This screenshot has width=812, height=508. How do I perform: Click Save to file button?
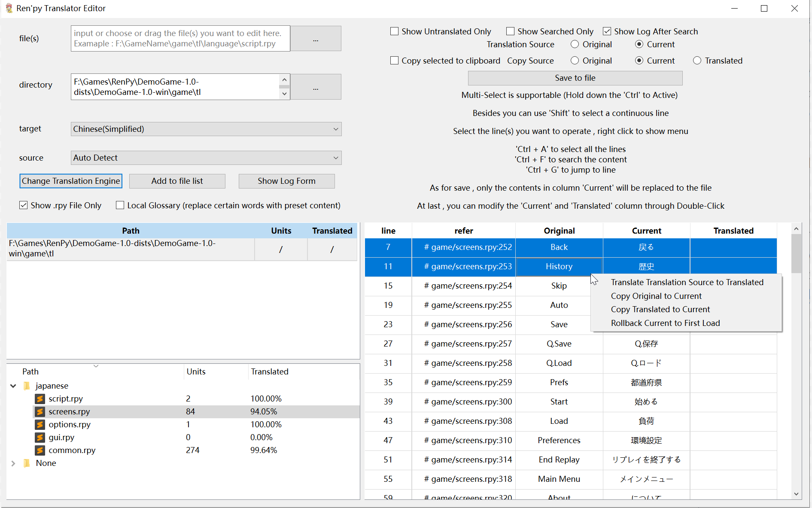(575, 78)
